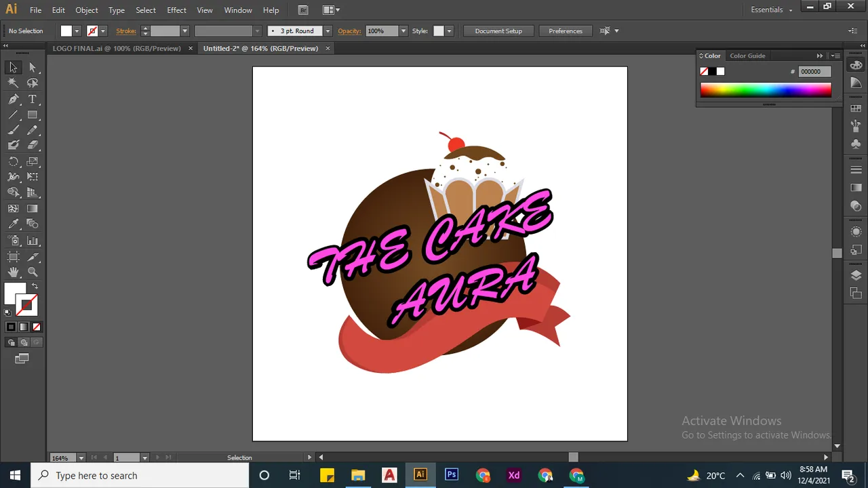Click the Document Setup button

pos(498,31)
